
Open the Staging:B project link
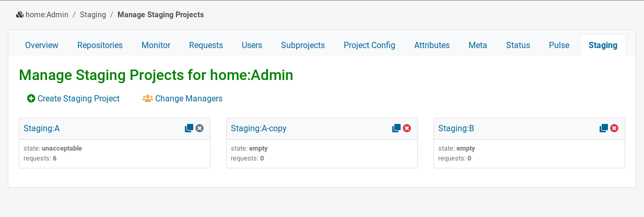(456, 128)
